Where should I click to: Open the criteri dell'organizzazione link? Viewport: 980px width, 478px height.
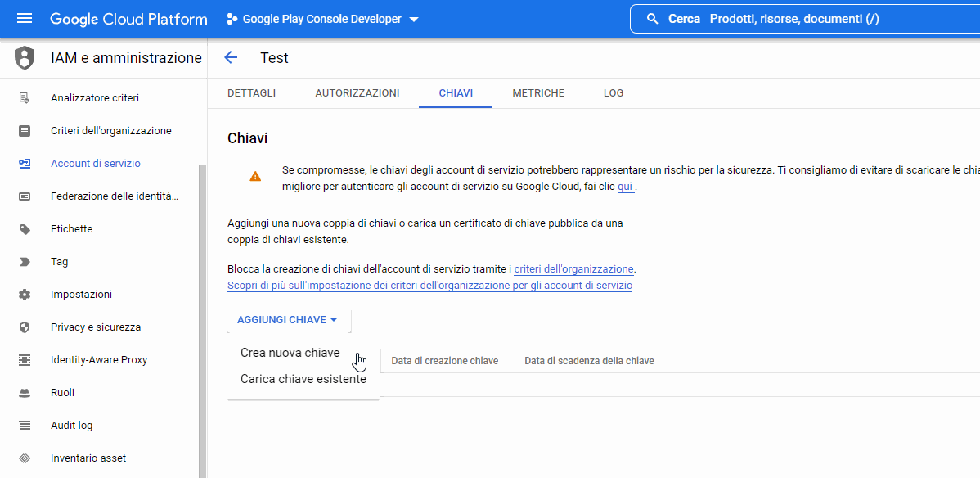click(x=573, y=269)
